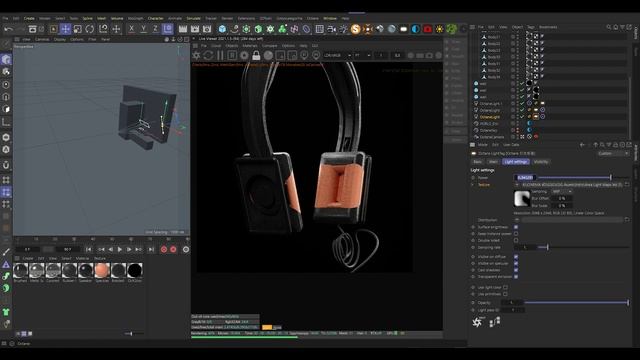Open the texture Sampling dropdown
This screenshot has width=640, height=360.
point(562,191)
